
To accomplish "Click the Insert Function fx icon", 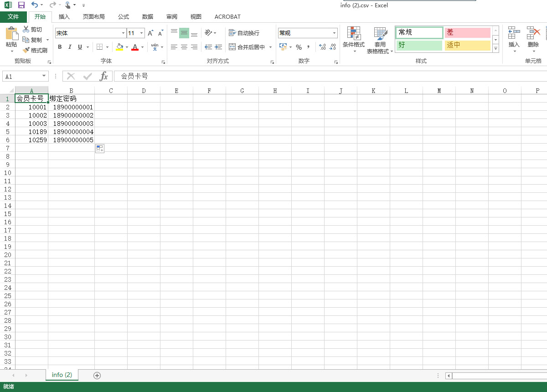I will [103, 76].
